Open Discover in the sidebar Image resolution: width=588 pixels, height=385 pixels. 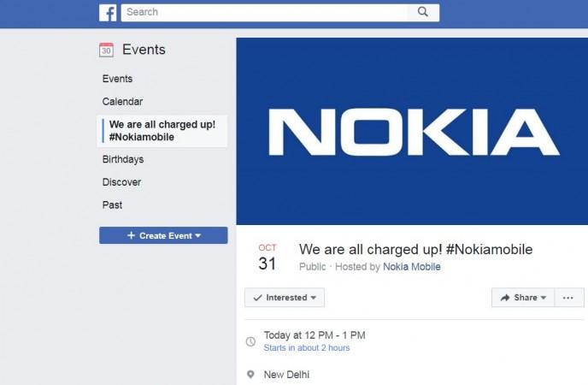[x=121, y=182]
